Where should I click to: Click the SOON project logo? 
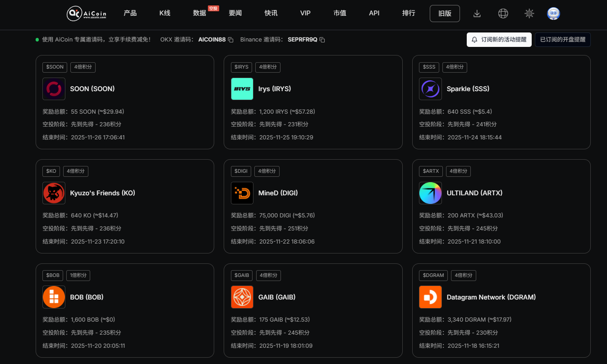(x=54, y=89)
